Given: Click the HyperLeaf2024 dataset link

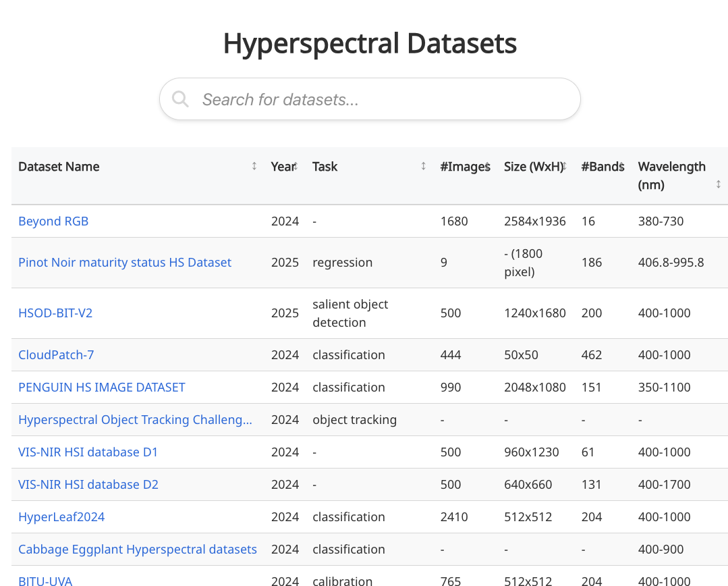Looking at the screenshot, I should 61,516.
